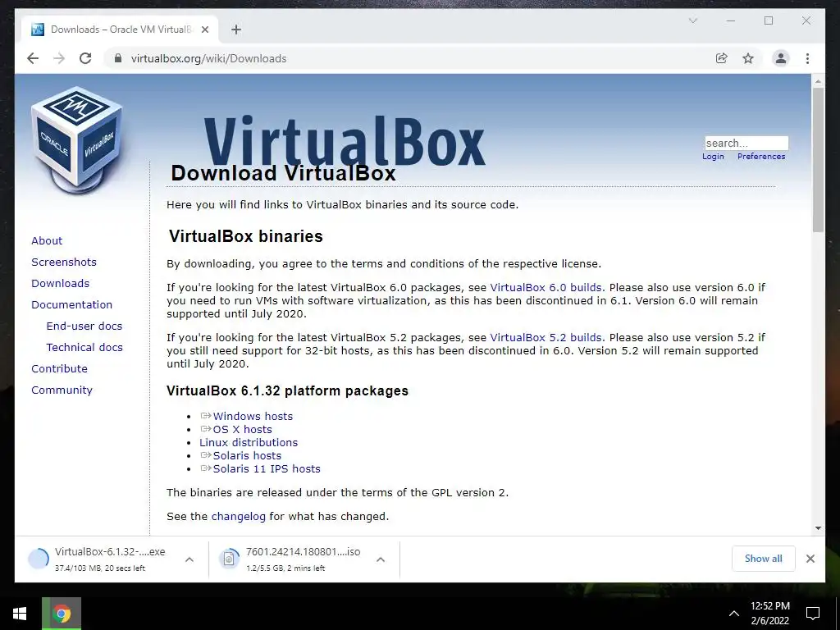Open the Linux distributions link
This screenshot has width=840, height=630.
pos(249,442)
